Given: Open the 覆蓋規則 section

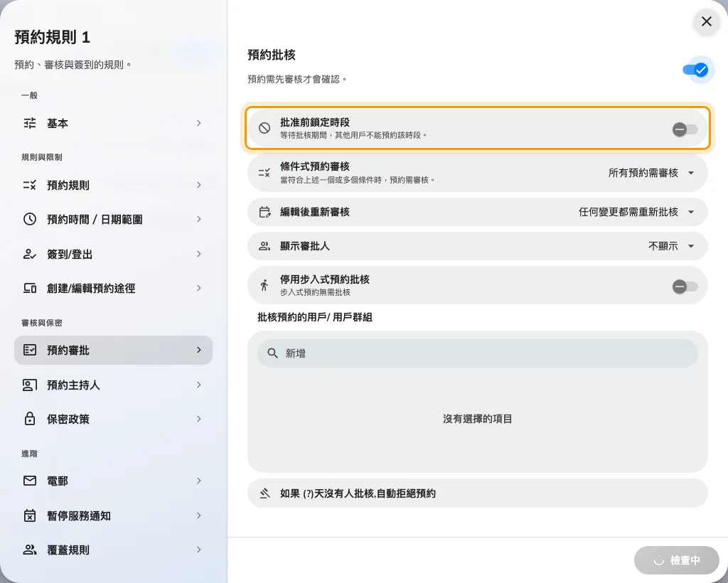Looking at the screenshot, I should (x=113, y=550).
